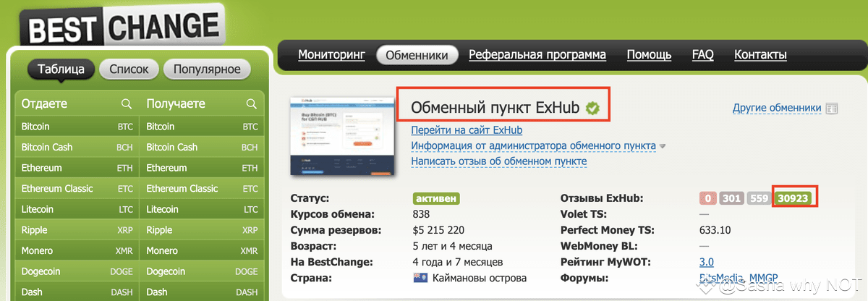Open Обменники menu item
Viewport: 868px width, 301px height.
[417, 55]
